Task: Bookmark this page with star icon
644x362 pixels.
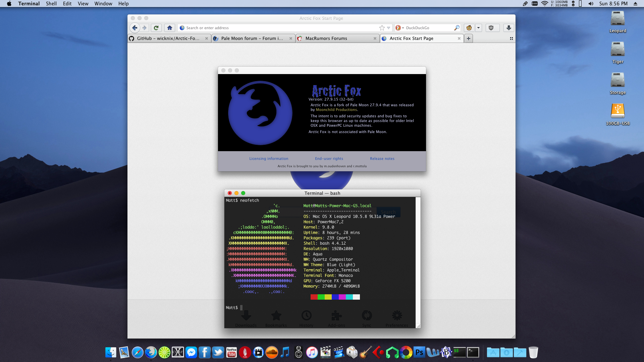Action: pyautogui.click(x=382, y=28)
